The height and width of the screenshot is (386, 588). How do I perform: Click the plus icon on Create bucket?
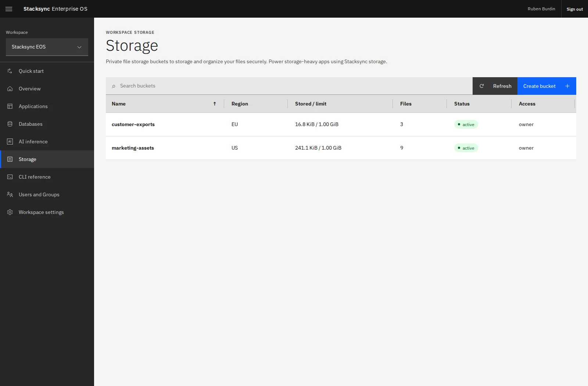[567, 86]
